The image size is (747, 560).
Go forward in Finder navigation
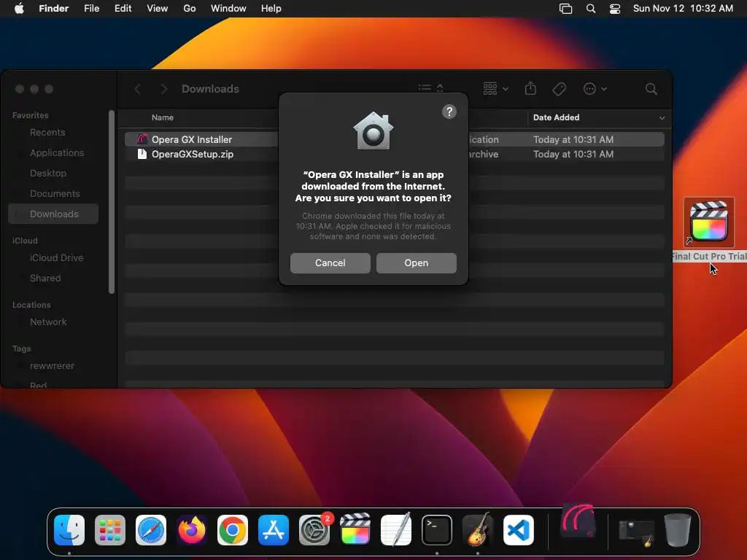tap(164, 89)
